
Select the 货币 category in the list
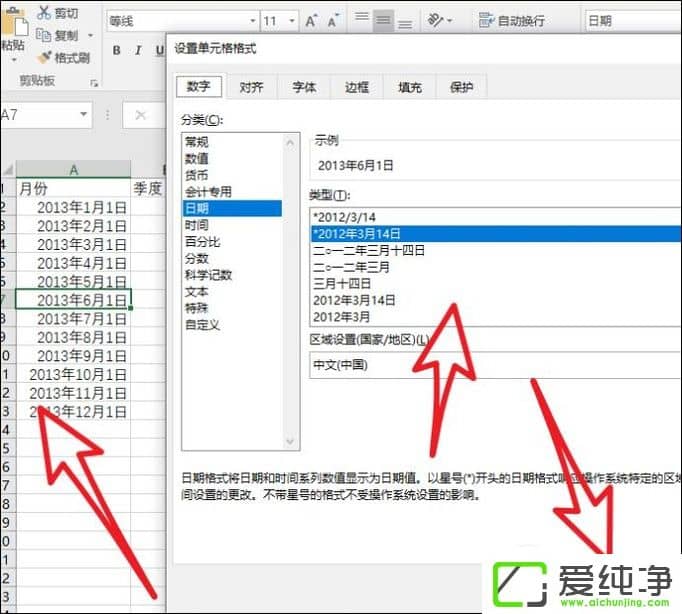[196, 175]
